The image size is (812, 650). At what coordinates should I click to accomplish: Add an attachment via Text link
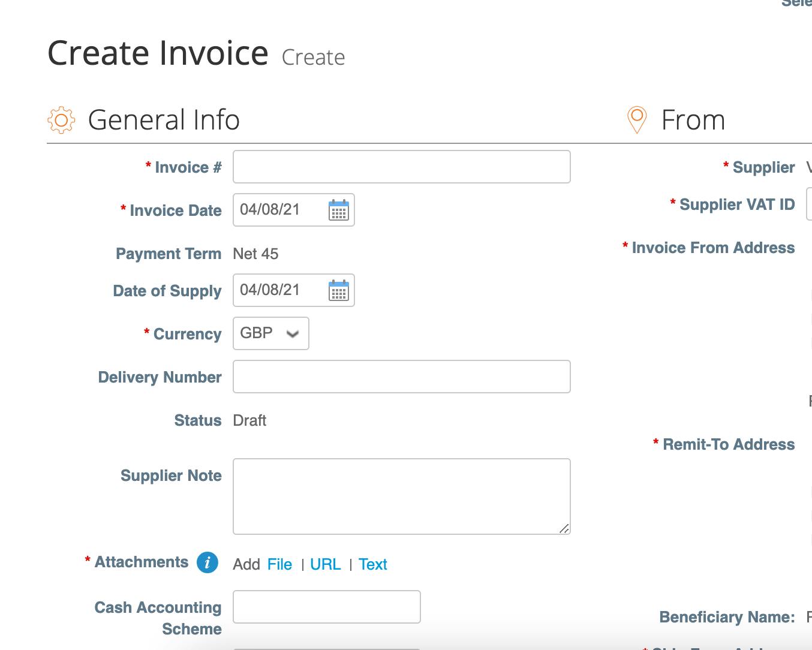click(372, 564)
